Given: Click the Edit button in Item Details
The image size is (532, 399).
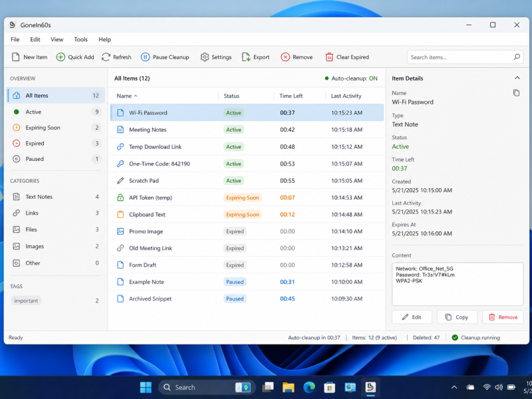Looking at the screenshot, I should click(x=412, y=317).
